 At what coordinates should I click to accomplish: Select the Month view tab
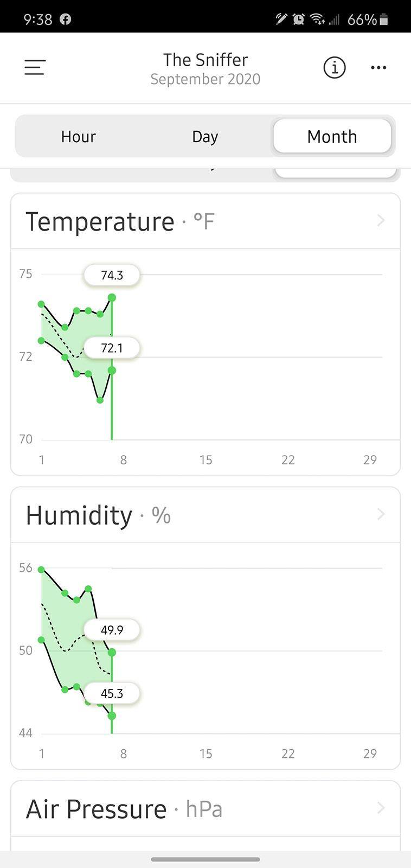coord(332,136)
